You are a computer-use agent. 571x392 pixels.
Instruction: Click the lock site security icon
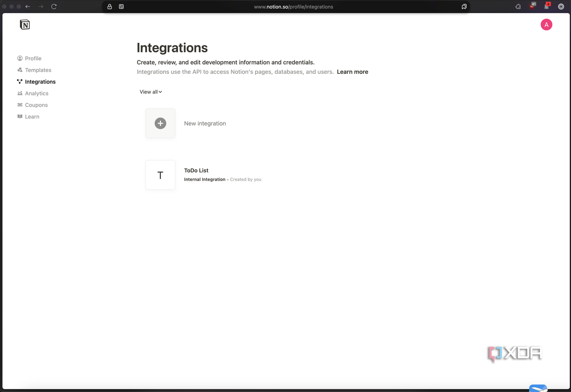pyautogui.click(x=110, y=7)
